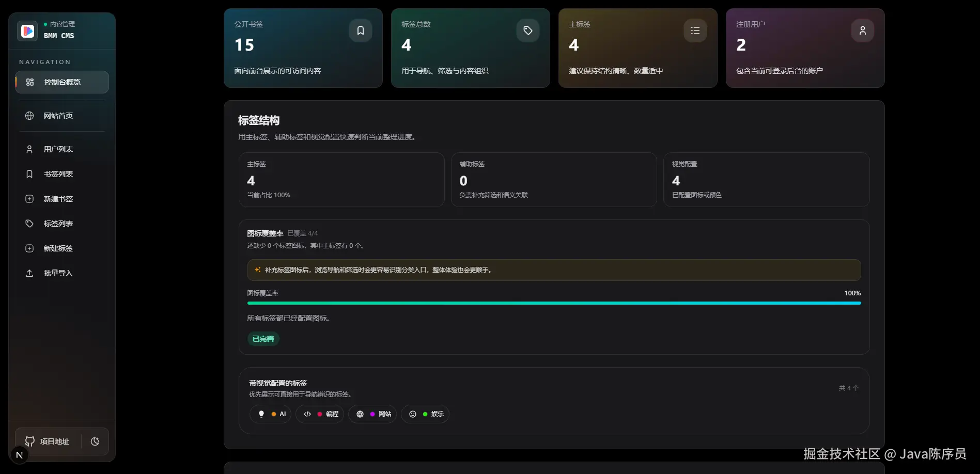
Task: Click 所有标签都已经配置图标。 text
Action: [x=290, y=318]
